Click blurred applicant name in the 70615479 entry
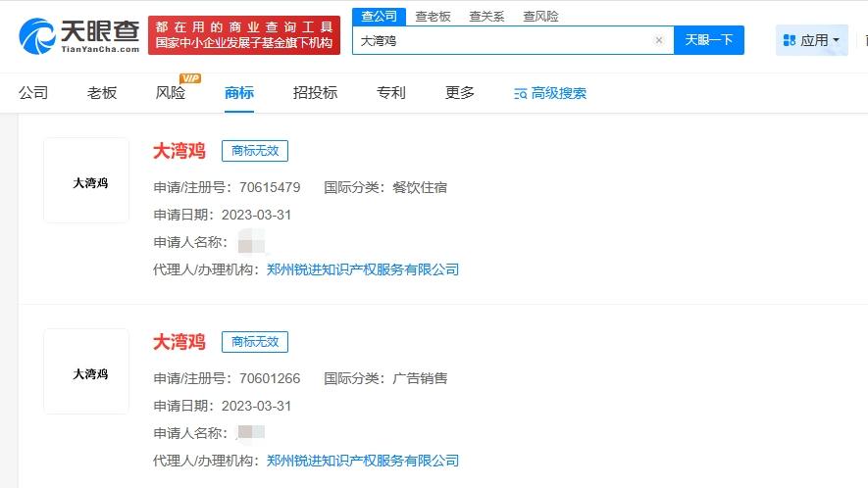The height and width of the screenshot is (488, 868). pos(251,241)
